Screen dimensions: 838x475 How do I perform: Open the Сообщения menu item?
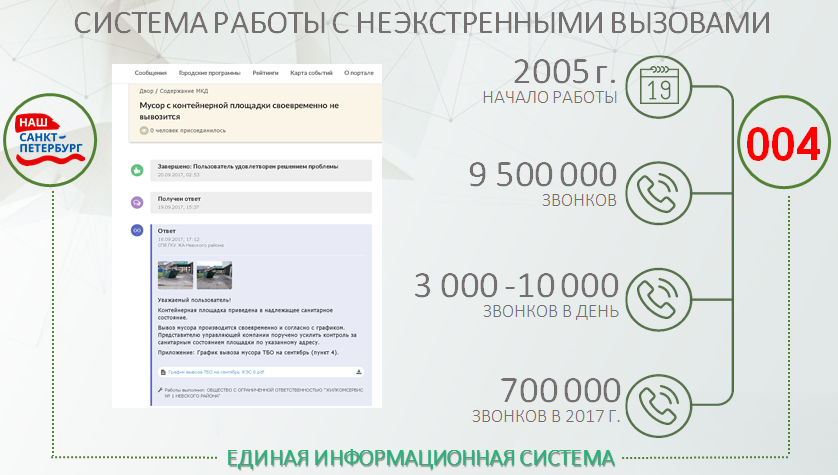[151, 73]
